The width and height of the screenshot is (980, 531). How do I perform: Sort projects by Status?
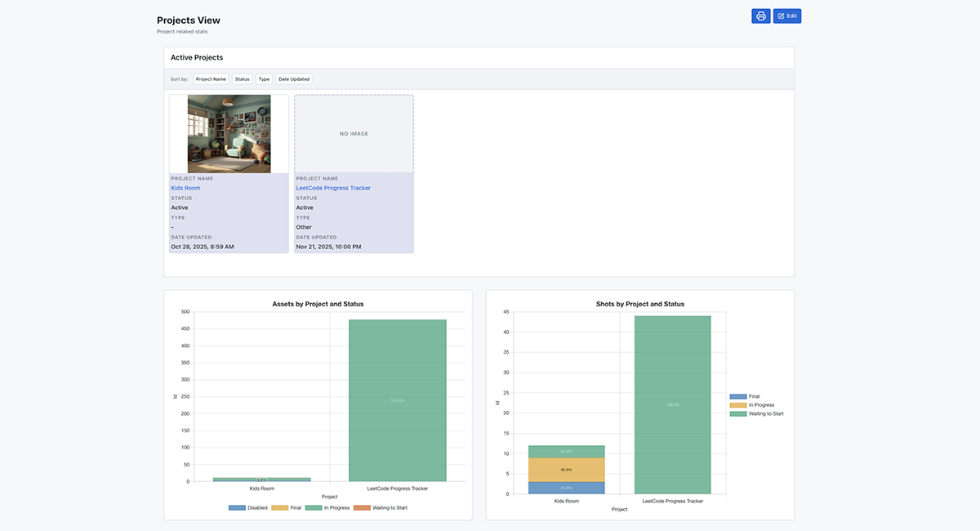242,78
